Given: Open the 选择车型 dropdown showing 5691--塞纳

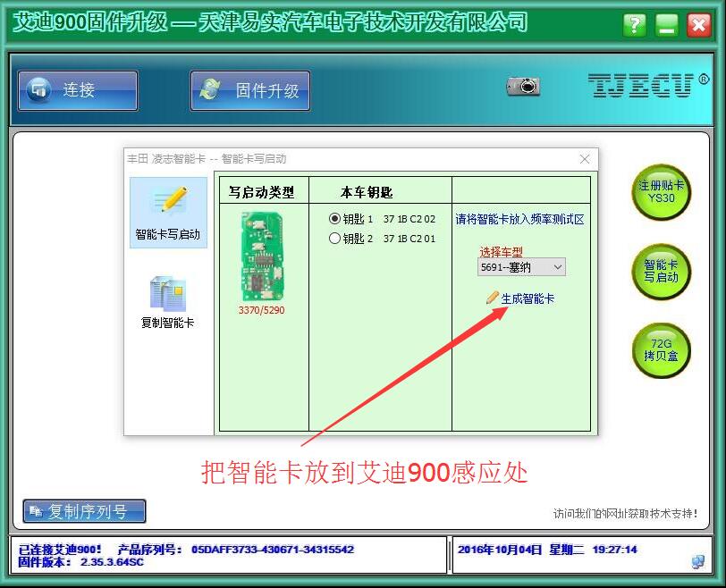Looking at the screenshot, I should [521, 267].
